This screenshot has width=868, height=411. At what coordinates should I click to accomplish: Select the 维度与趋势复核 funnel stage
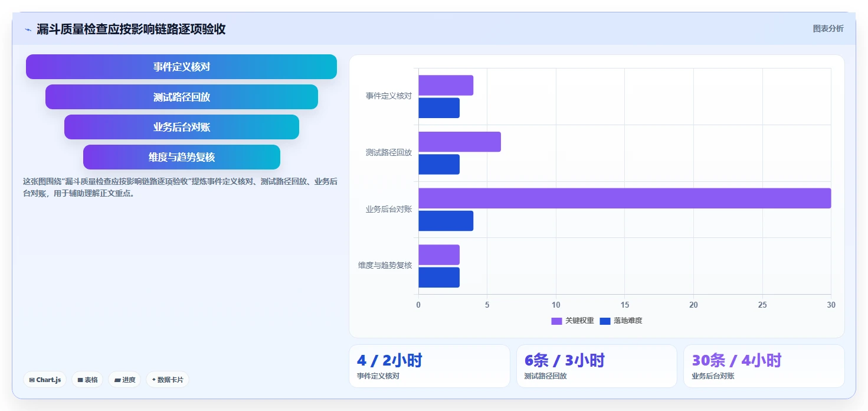pos(181,157)
